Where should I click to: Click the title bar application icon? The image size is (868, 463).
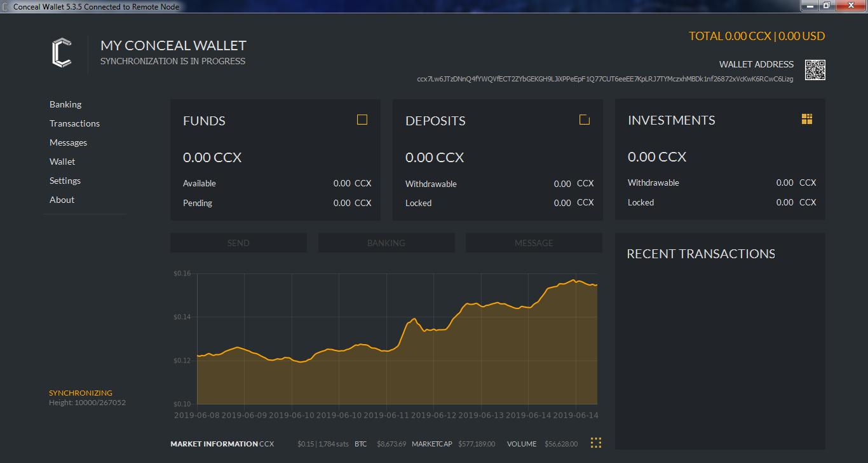click(6, 6)
